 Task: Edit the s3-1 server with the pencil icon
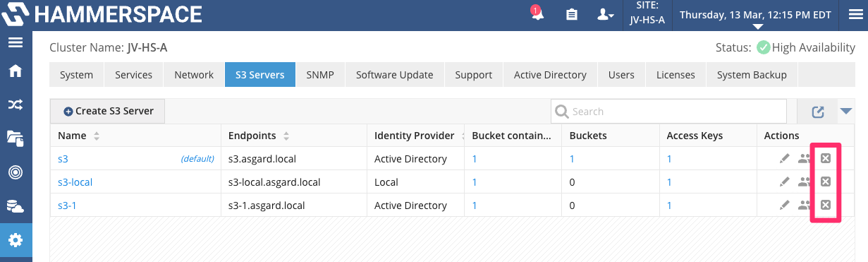point(785,206)
